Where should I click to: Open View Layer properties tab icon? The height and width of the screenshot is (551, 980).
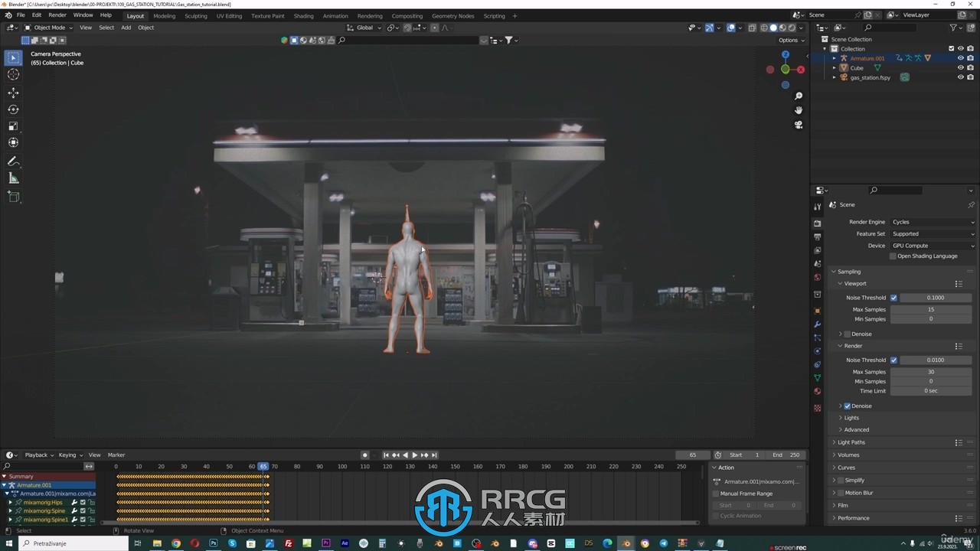(817, 250)
